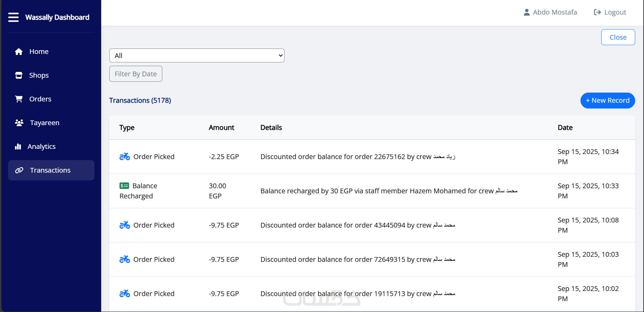Toggle the hamburger menu icon
Viewport: 644px width, 312px height.
(14, 17)
